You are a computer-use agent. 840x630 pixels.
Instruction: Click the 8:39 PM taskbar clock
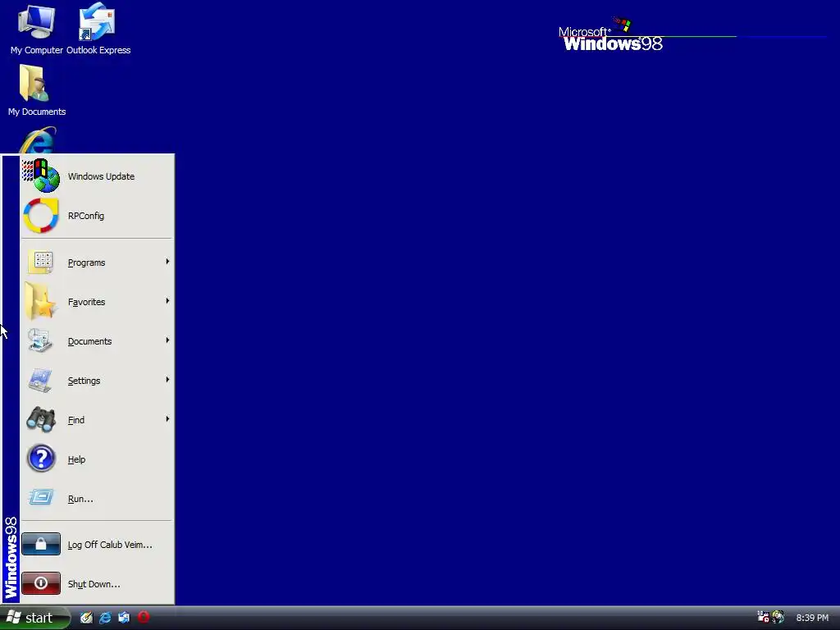coord(812,619)
